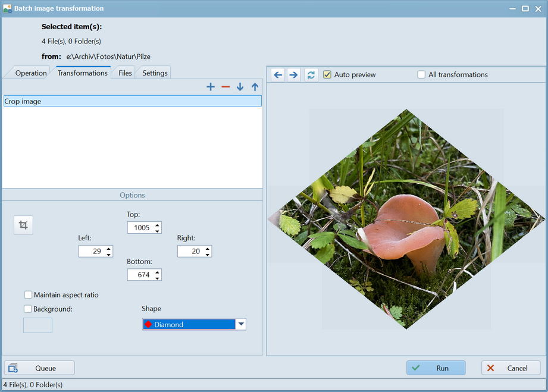Click the crop tool icon button
This screenshot has width=548, height=392.
tap(23, 225)
